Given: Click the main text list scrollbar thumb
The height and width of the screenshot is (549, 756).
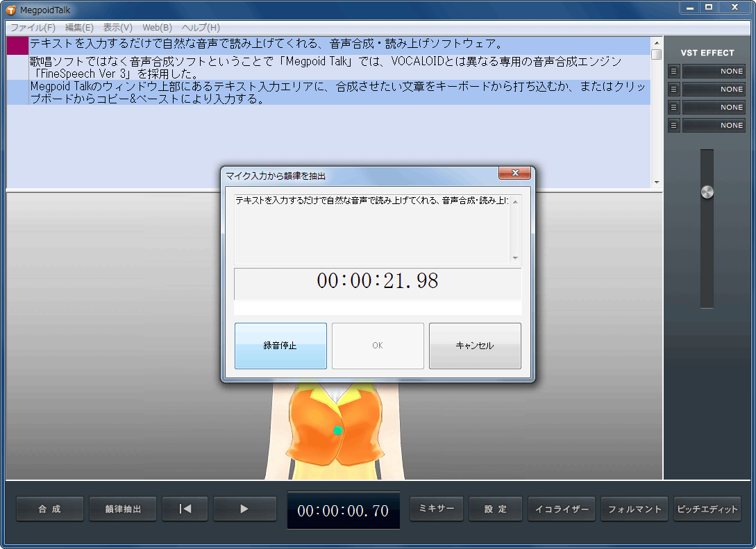Looking at the screenshot, I should (656, 54).
